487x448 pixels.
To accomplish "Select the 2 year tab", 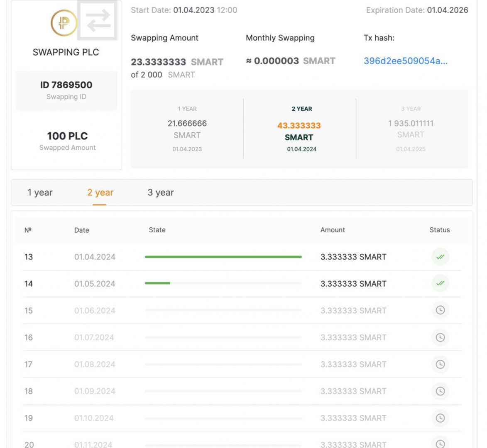I will (x=100, y=192).
